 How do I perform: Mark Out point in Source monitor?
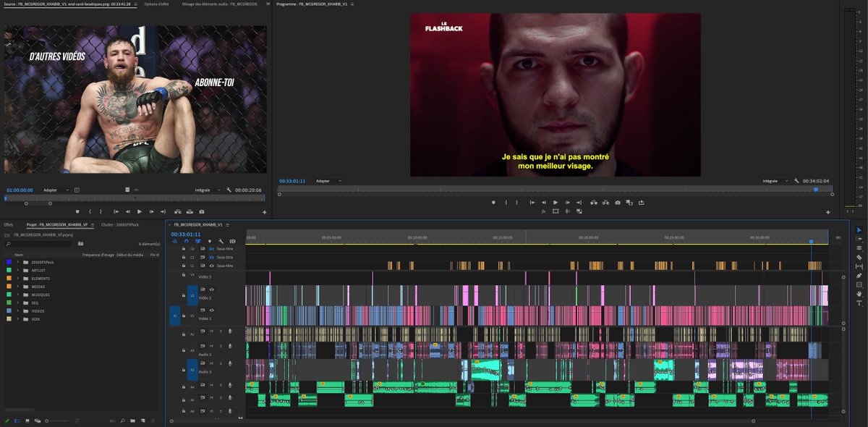point(101,211)
